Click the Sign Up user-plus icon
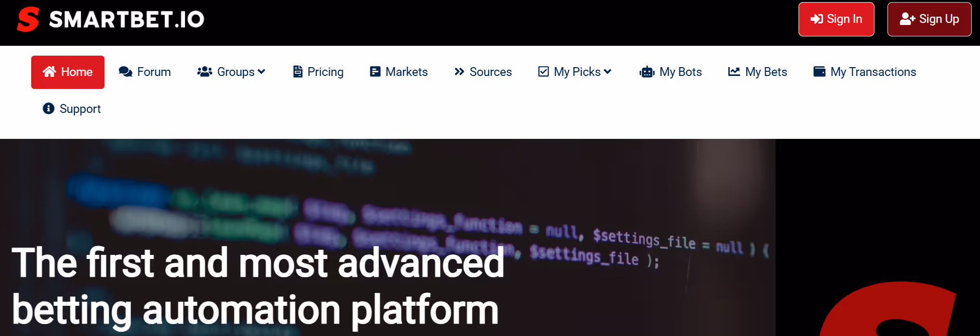 [x=907, y=19]
